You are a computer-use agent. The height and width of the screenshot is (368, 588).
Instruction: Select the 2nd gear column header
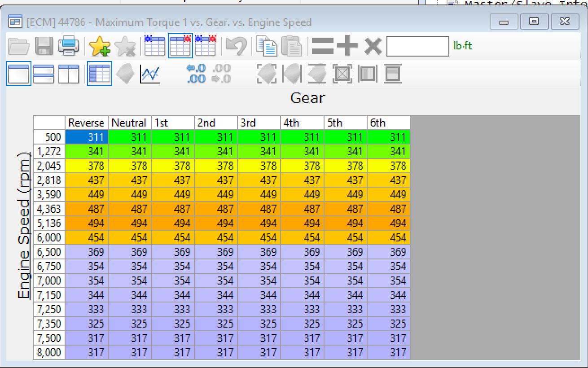point(216,123)
